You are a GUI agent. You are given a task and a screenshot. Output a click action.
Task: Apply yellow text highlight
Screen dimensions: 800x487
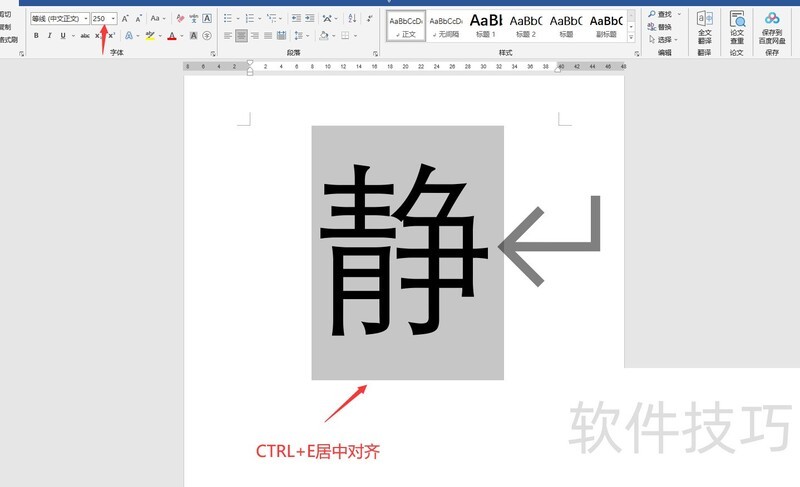coord(150,36)
